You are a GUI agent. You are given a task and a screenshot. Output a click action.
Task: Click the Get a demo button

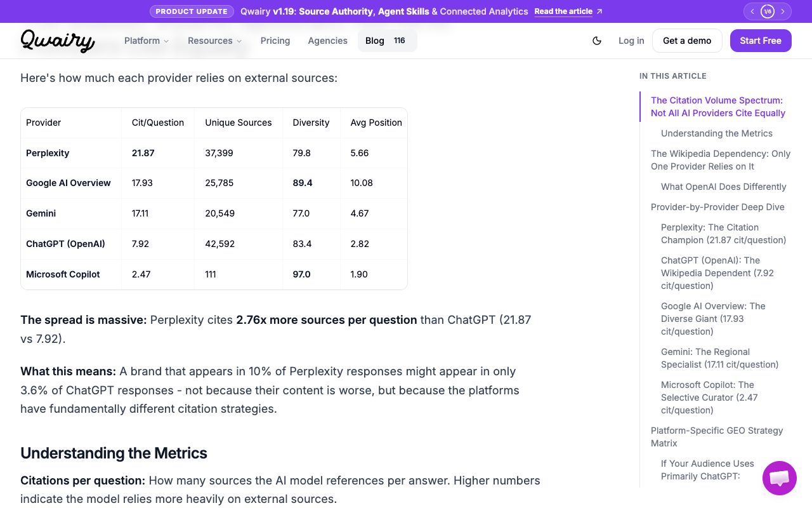[687, 41]
